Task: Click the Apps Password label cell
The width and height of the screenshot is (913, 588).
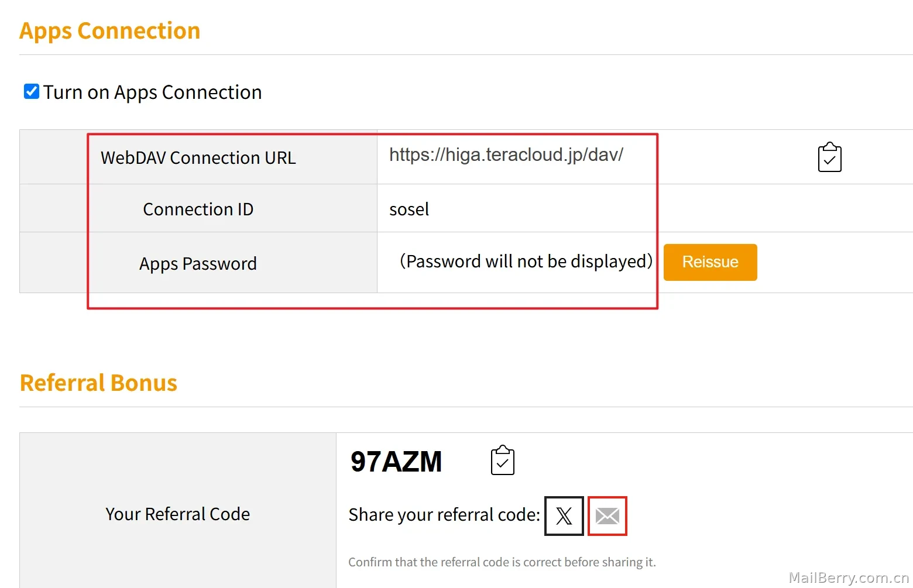Action: coord(198,263)
